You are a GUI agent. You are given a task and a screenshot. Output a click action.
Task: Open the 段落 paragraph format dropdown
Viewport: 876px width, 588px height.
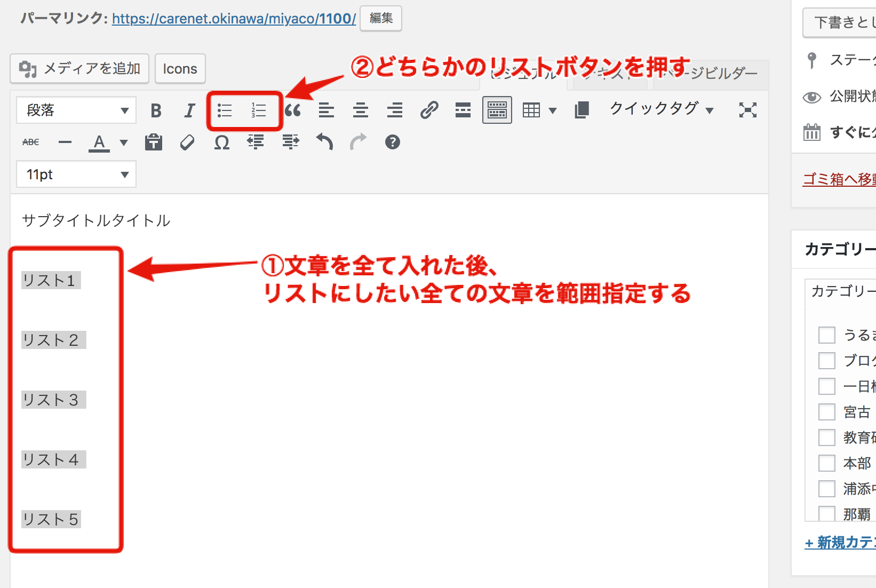[76, 110]
